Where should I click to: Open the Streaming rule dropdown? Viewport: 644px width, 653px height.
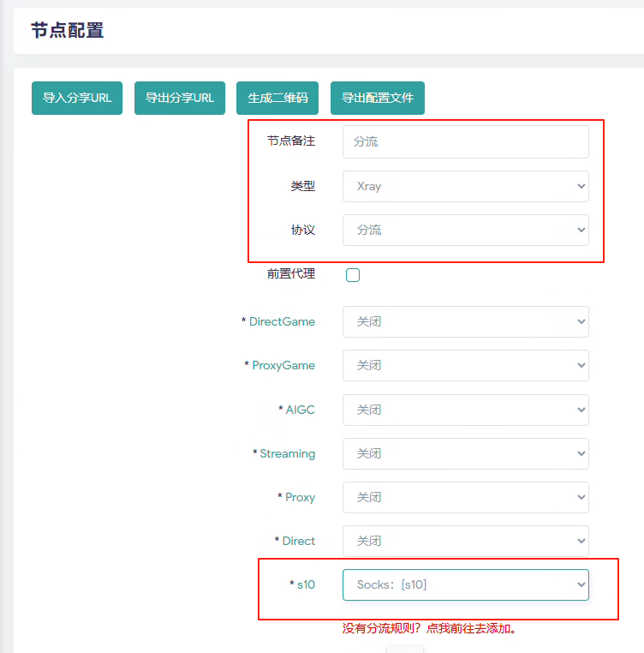[465, 453]
